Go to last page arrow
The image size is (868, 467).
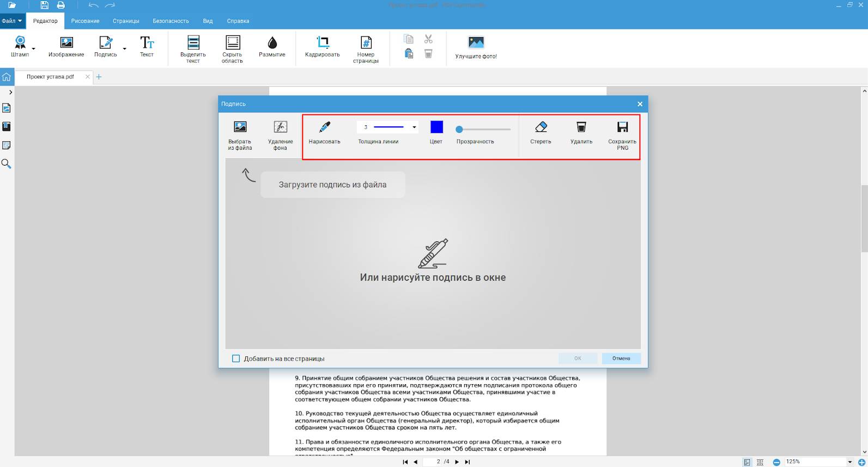pos(468,462)
